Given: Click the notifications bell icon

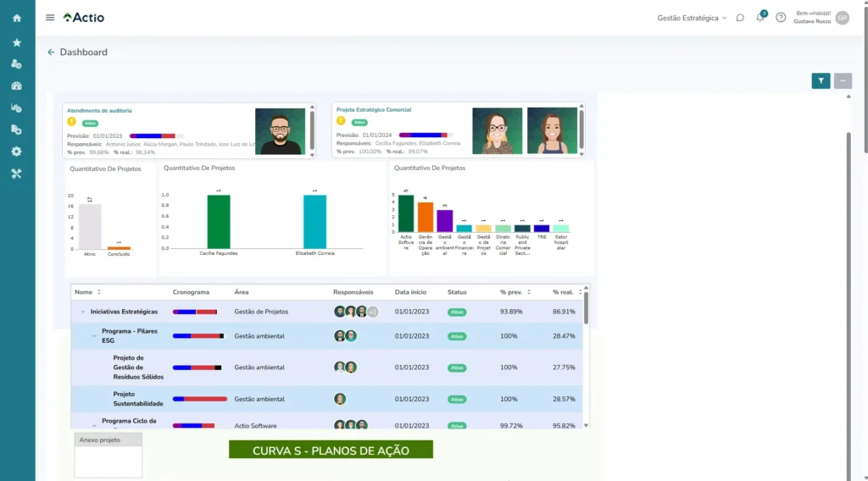Looking at the screenshot, I should [x=760, y=18].
